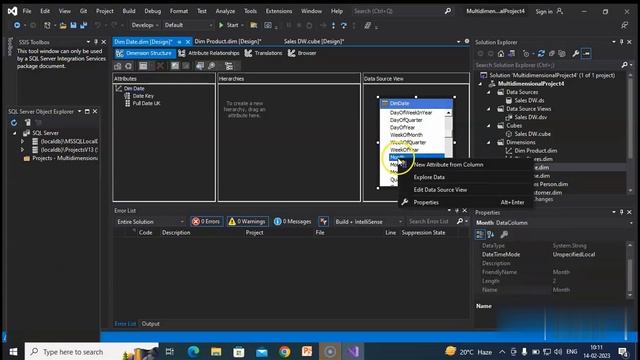
Task: Collapse the Data Sources folder
Action: pyautogui.click(x=489, y=92)
